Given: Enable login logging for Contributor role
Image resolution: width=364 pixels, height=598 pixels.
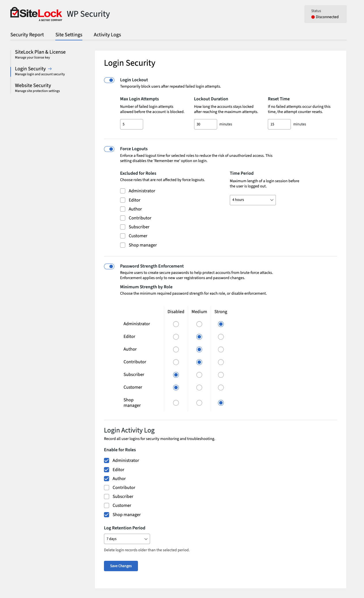Looking at the screenshot, I should [x=107, y=488].
